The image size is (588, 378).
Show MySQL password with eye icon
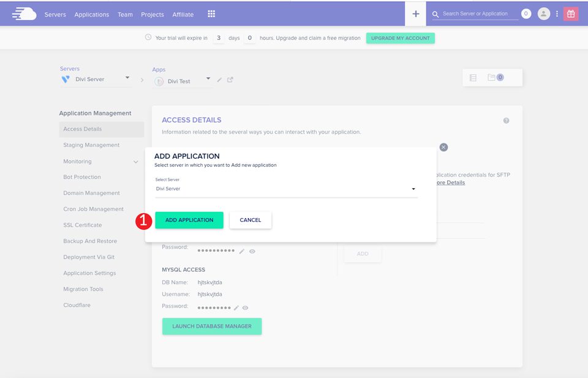[x=245, y=308]
